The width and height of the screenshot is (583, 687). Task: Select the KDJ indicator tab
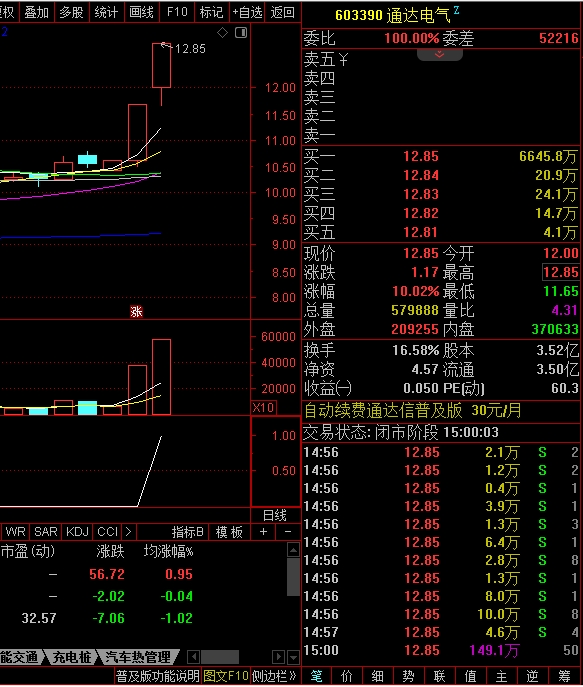(78, 532)
